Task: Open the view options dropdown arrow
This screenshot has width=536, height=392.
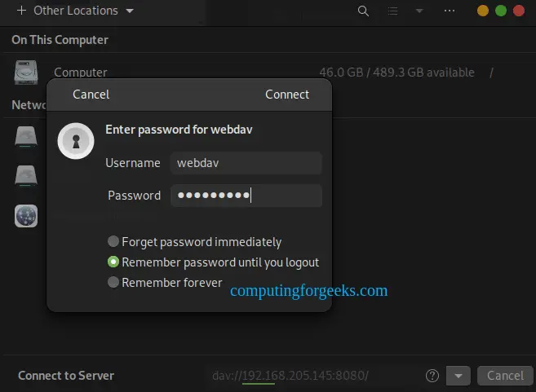Action: [x=419, y=11]
